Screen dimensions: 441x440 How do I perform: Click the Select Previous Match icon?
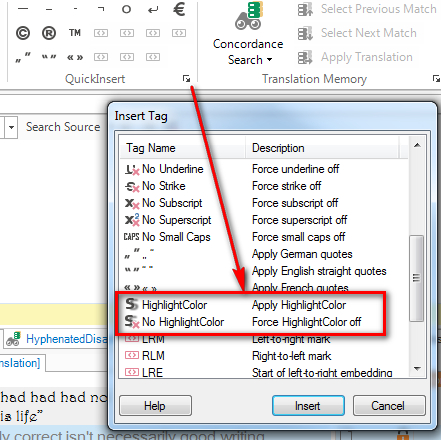pos(305,9)
